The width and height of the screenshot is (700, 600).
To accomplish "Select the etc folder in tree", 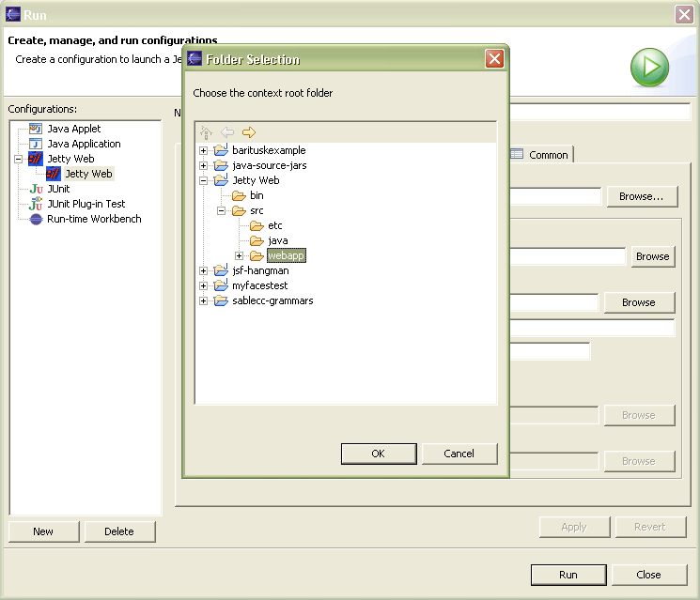I will [x=274, y=225].
